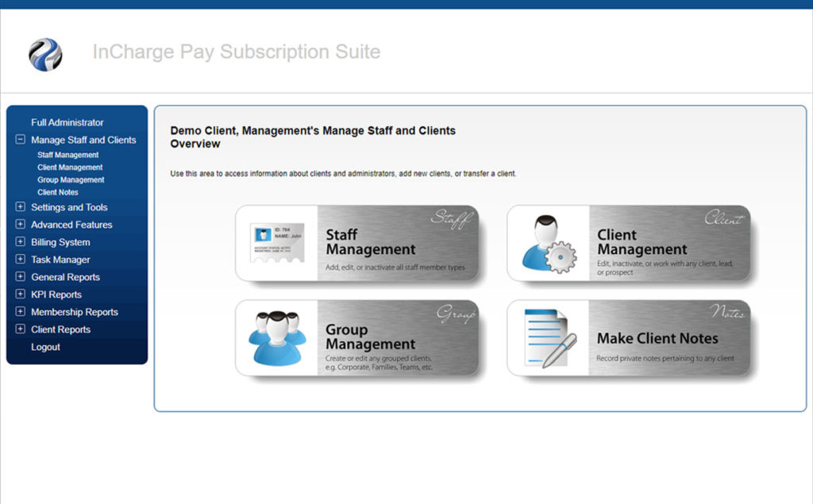Open the Client Reports menu label
813x504 pixels.
pyautogui.click(x=60, y=329)
